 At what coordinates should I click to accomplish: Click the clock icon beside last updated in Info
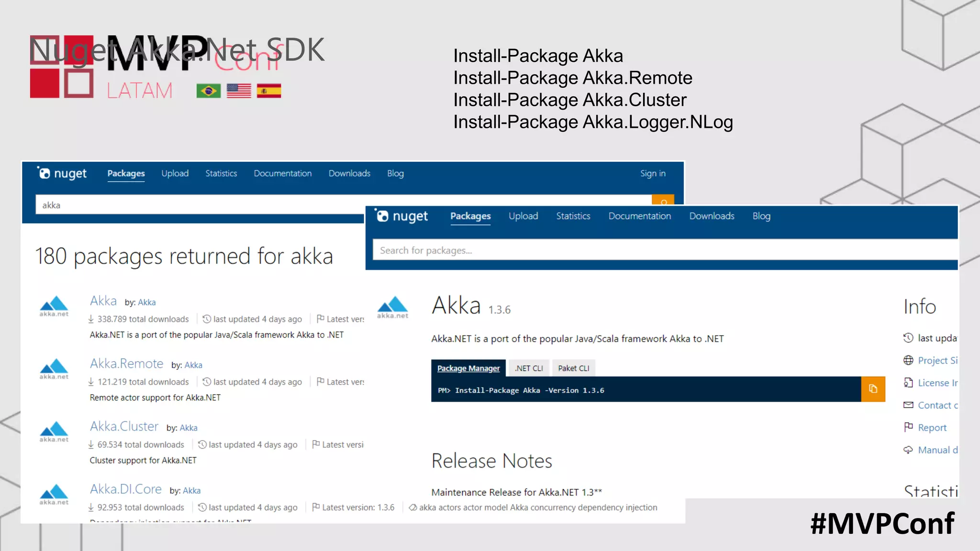(908, 338)
